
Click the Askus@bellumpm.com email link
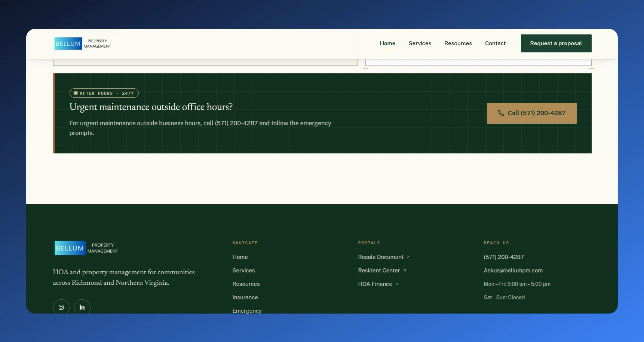pyautogui.click(x=513, y=271)
